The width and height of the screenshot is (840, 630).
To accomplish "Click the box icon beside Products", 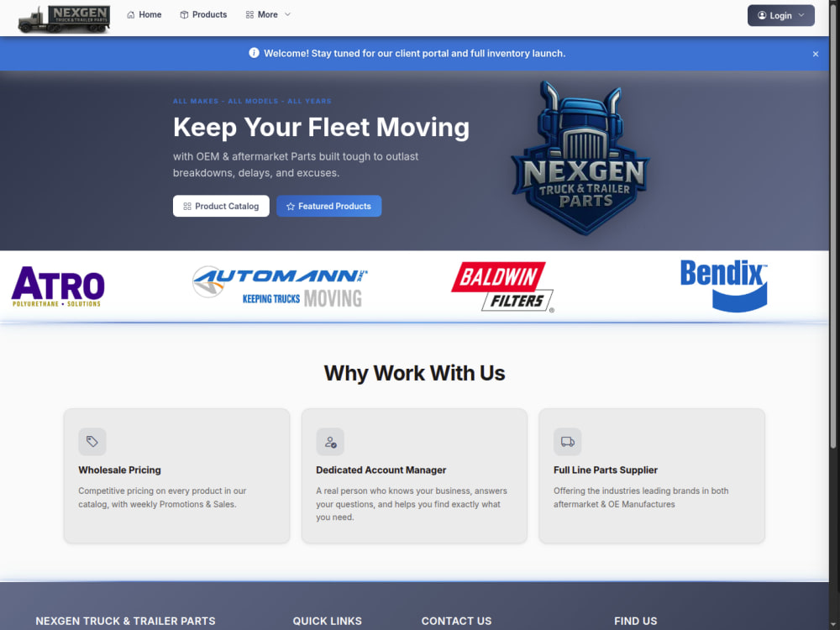I will point(184,15).
